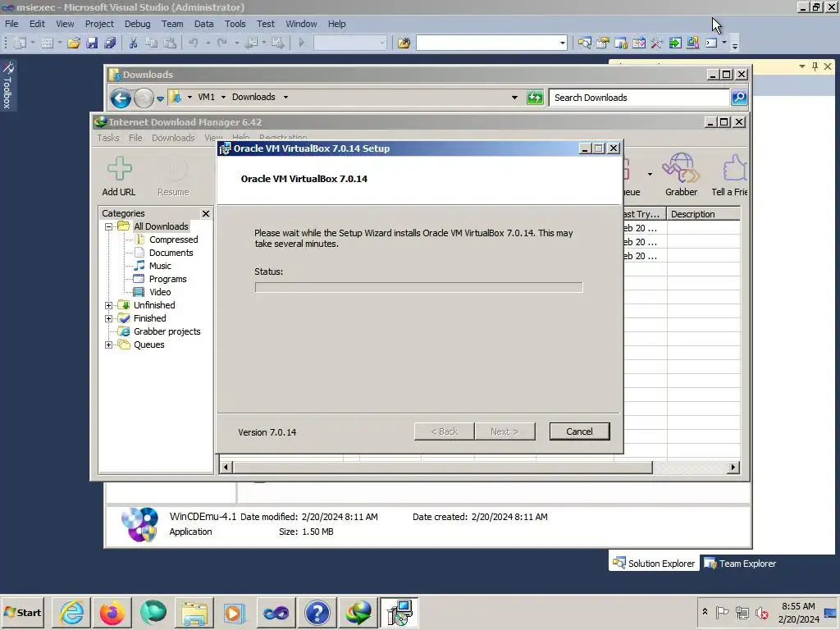The width and height of the screenshot is (840, 630).
Task: Click the Extension Manager toolbar icon
Action: point(692,43)
